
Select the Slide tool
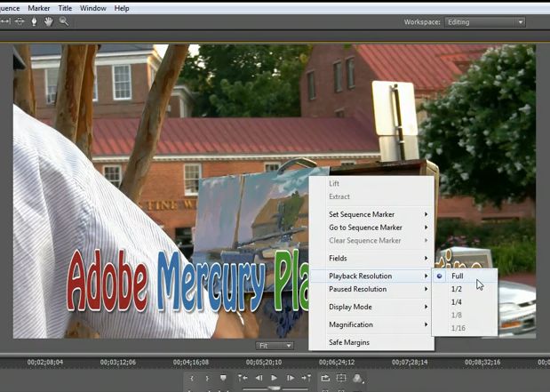coord(20,21)
